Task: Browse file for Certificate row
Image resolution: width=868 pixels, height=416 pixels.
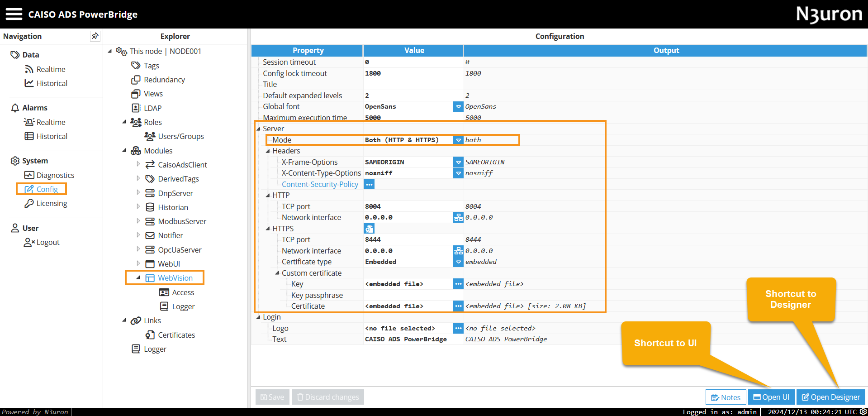Action: tap(458, 306)
